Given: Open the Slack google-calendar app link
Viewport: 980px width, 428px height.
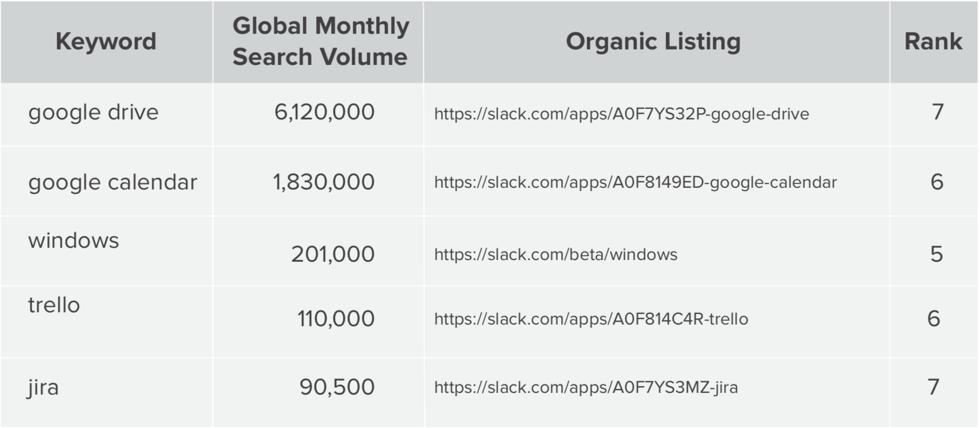Looking at the screenshot, I should [x=636, y=182].
